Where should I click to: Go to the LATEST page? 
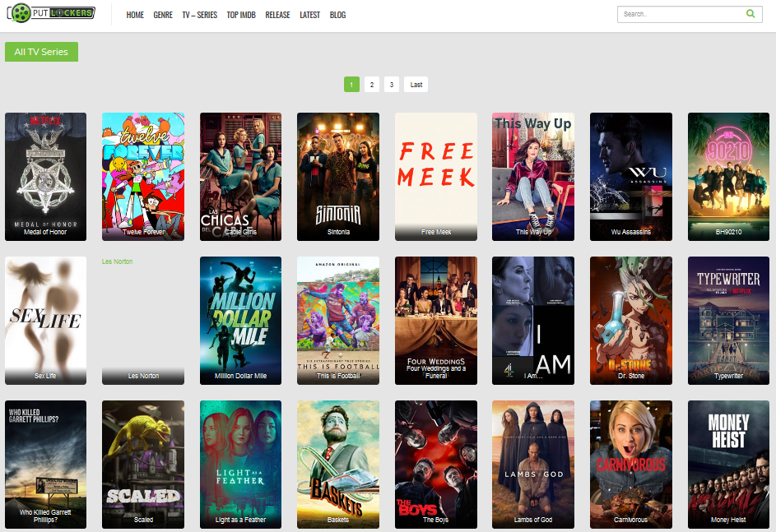coord(309,15)
